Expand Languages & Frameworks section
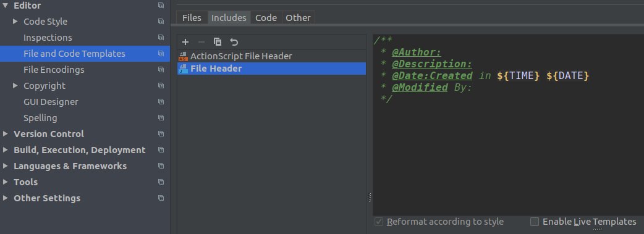 coord(5,165)
